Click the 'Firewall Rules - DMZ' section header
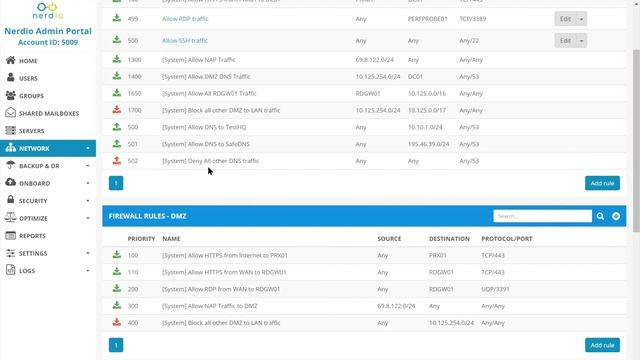 (x=147, y=216)
